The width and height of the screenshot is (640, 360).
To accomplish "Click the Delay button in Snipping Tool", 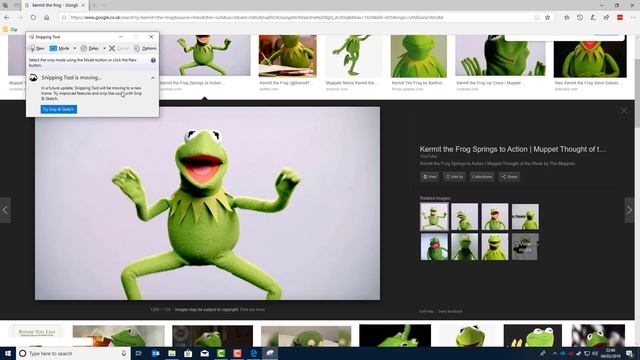I will (x=90, y=48).
